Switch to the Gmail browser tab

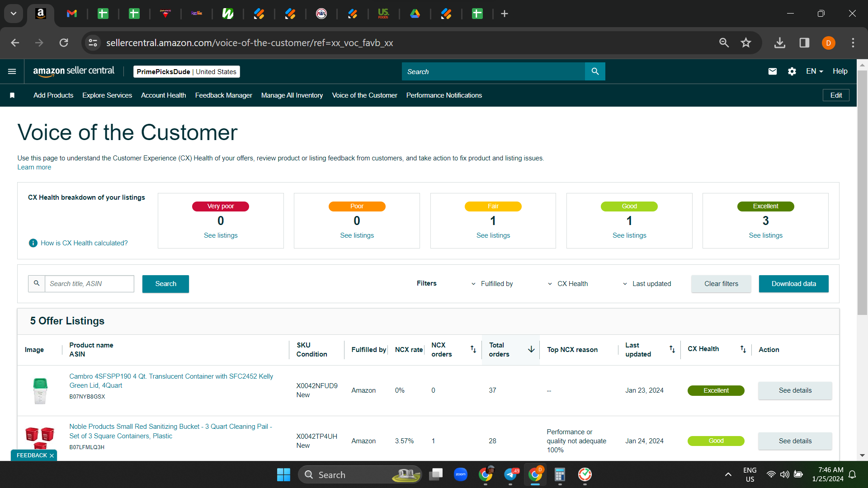tap(71, 14)
